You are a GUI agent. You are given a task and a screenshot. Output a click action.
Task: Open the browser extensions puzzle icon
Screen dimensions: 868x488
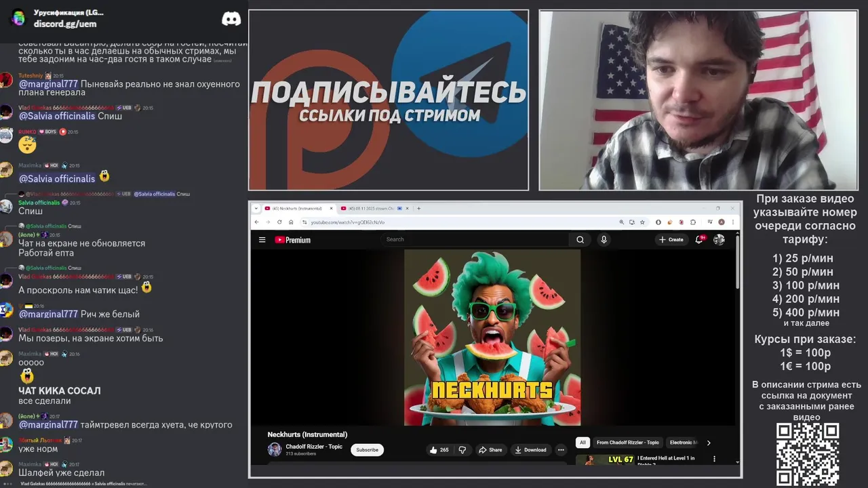(693, 222)
